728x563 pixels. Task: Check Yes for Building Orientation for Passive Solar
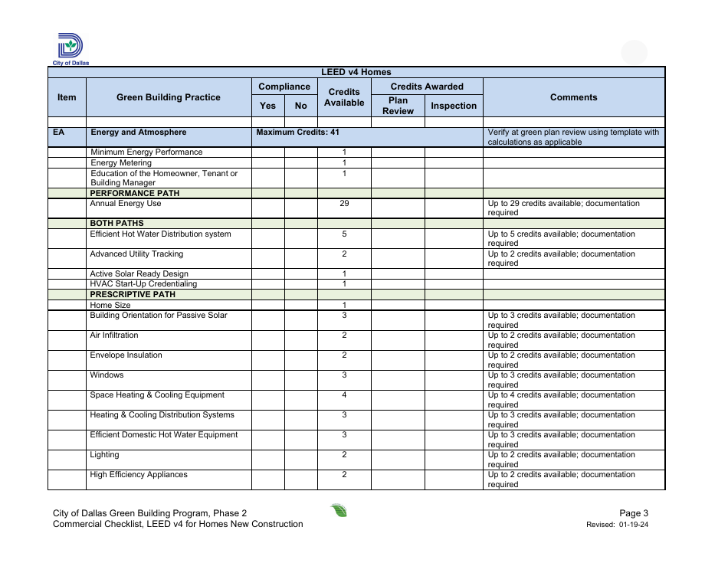(267, 319)
